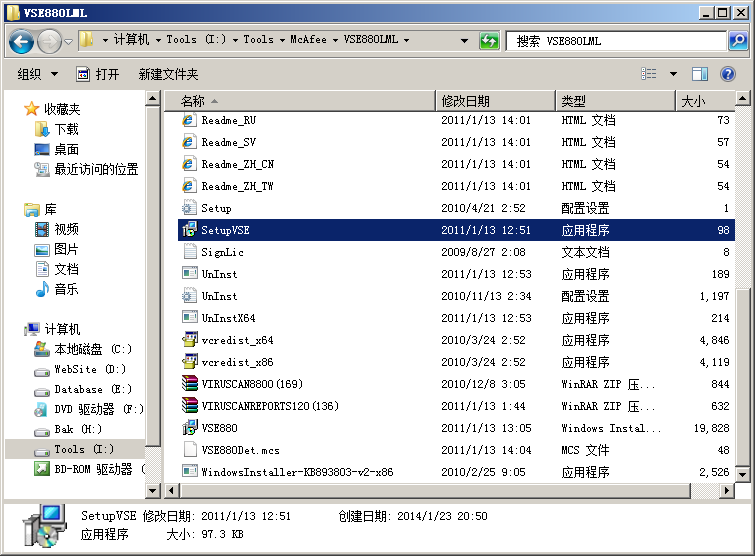Viewport: 755px width, 556px height.
Task: Open the view options dropdown arrow
Action: 673,74
